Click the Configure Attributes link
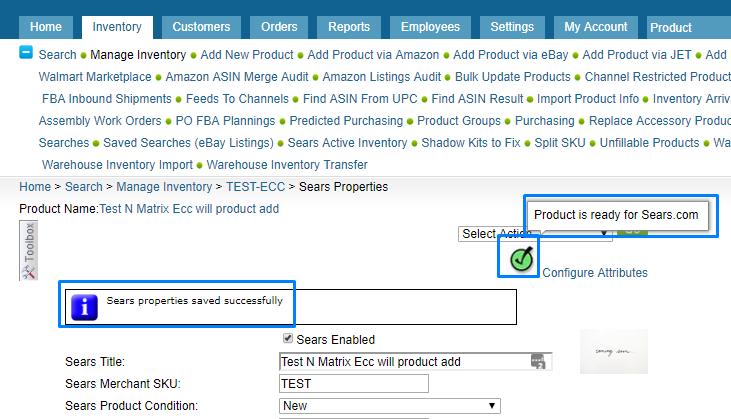 click(594, 272)
